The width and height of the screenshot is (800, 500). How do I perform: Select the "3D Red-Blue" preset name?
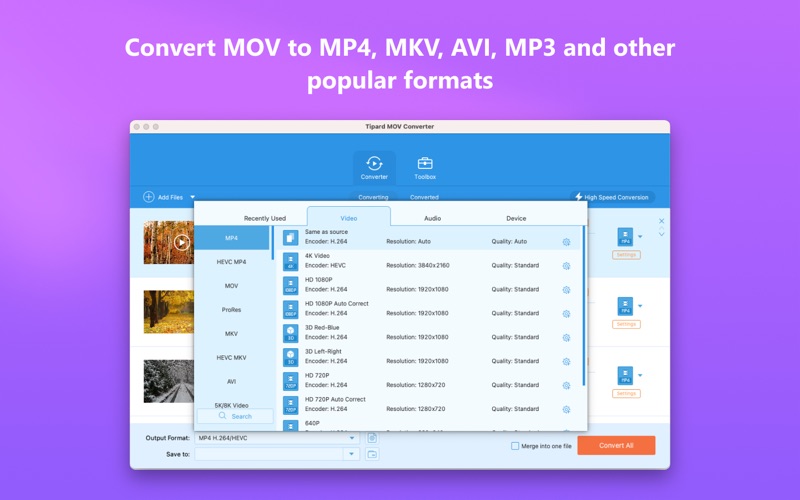point(322,328)
